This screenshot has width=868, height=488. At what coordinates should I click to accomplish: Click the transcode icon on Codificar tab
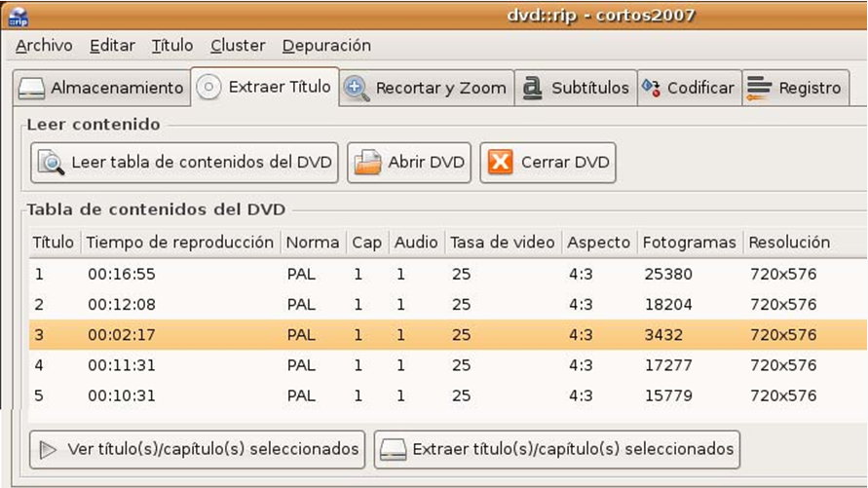651,88
